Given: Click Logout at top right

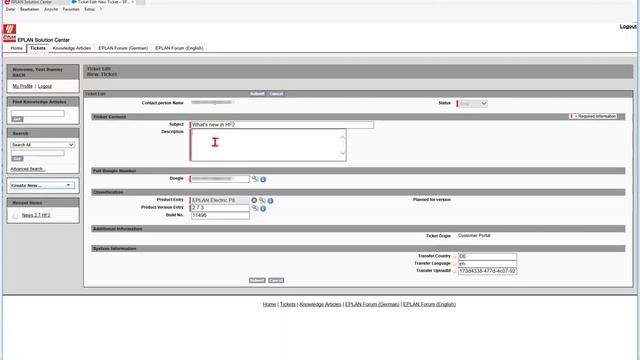Looking at the screenshot, I should pyautogui.click(x=628, y=27).
